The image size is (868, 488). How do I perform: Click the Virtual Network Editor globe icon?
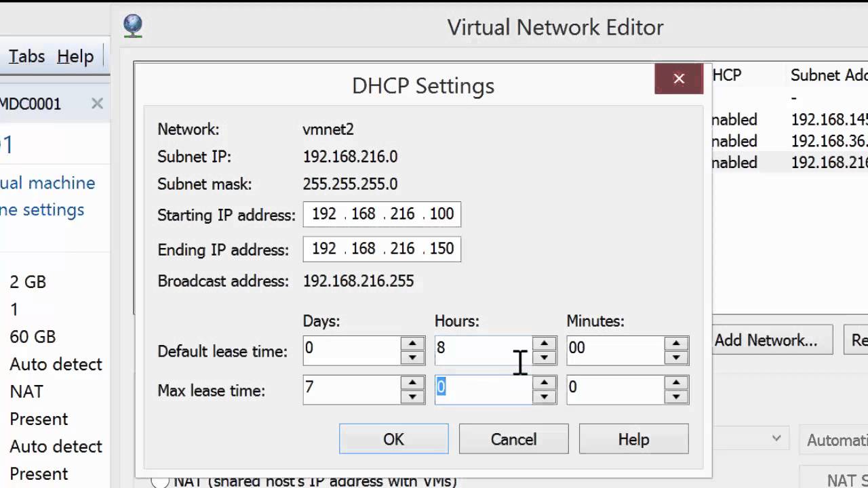[x=133, y=26]
